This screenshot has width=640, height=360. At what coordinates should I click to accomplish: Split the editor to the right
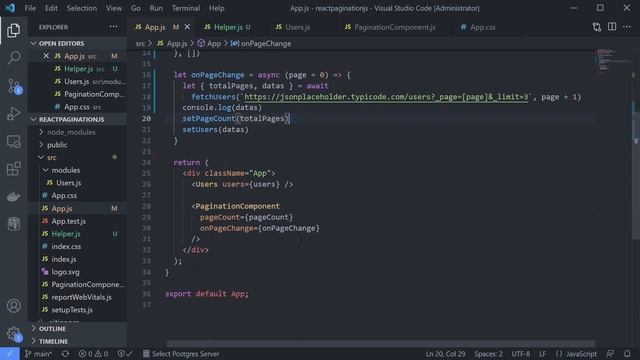point(612,27)
